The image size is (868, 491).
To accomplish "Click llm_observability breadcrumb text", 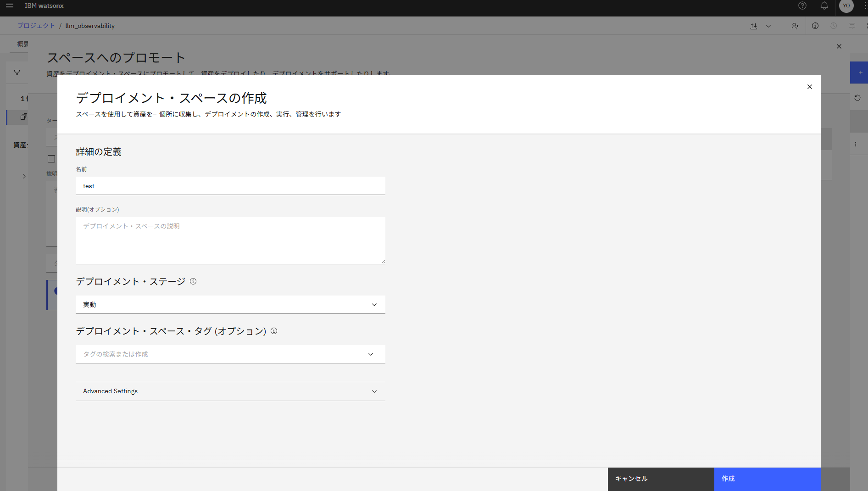I will pos(90,26).
